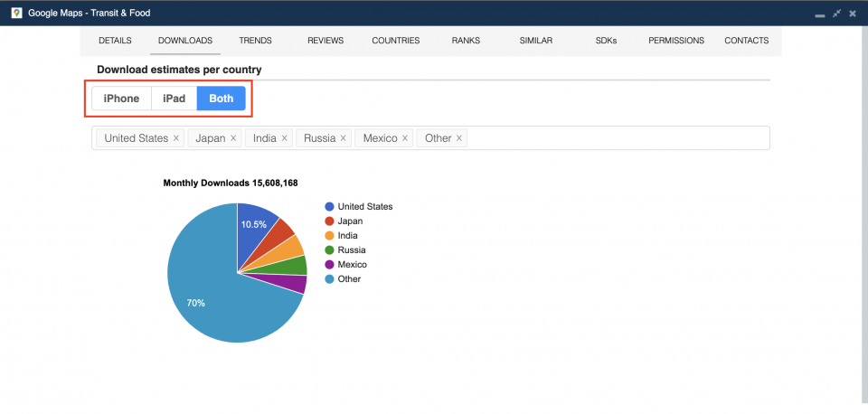Screen dimensions: 868x414
Task: Close the Google Maps window
Action: pos(853,13)
